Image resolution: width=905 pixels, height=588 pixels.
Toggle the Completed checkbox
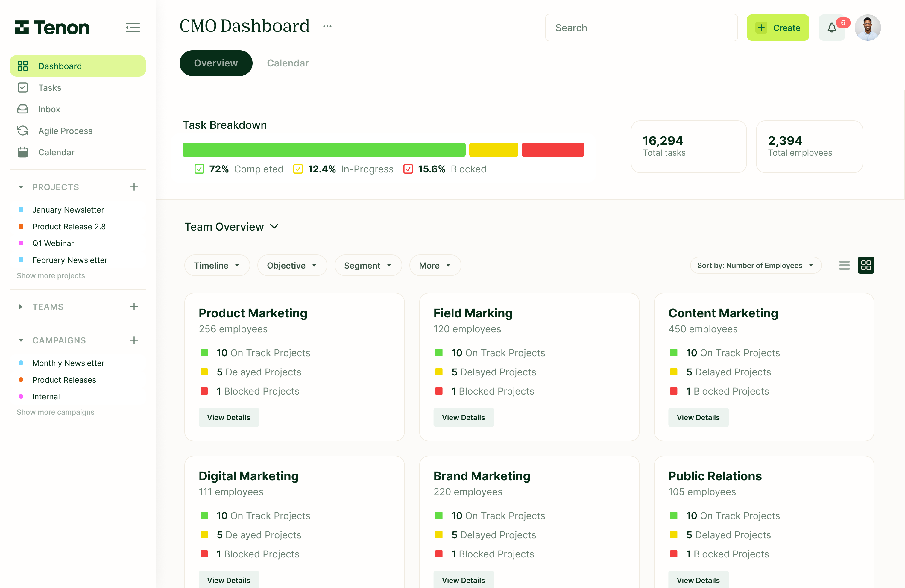[x=199, y=169]
